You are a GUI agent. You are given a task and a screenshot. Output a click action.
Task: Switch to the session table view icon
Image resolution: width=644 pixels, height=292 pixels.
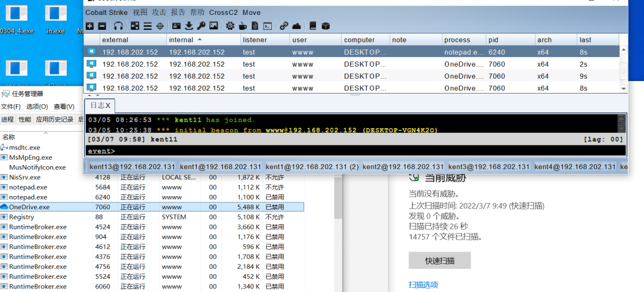[147, 26]
